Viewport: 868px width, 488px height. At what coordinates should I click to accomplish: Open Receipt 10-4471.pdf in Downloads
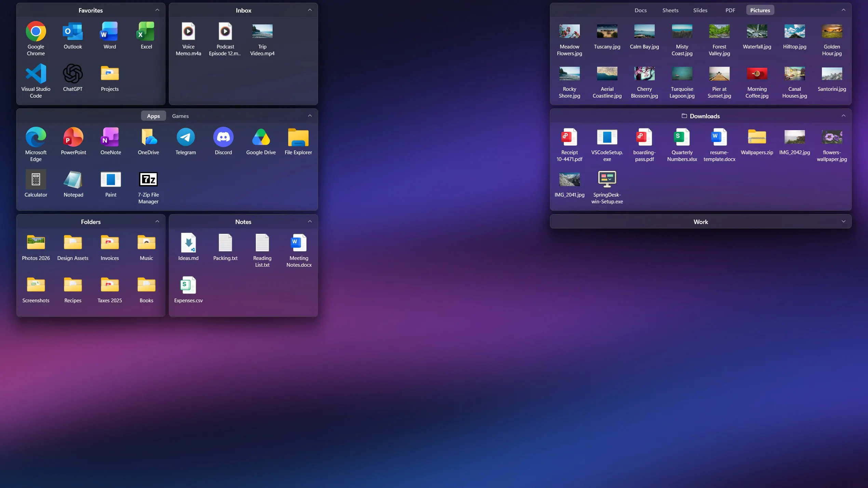pos(569,137)
